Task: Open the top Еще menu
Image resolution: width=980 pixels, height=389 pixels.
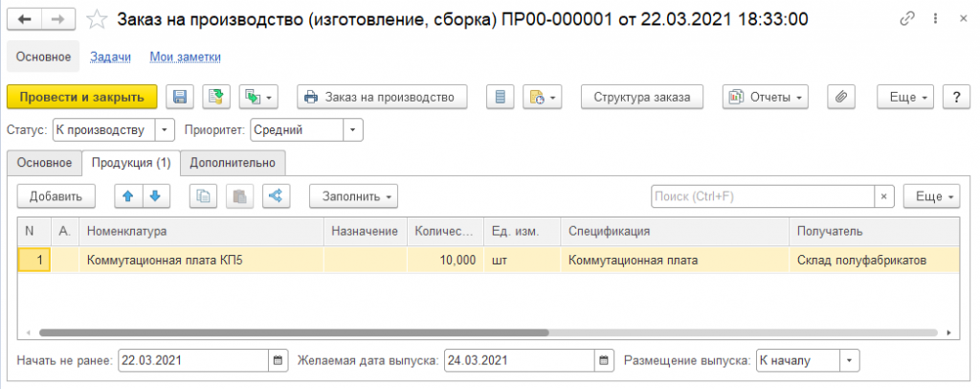Action: pyautogui.click(x=905, y=97)
